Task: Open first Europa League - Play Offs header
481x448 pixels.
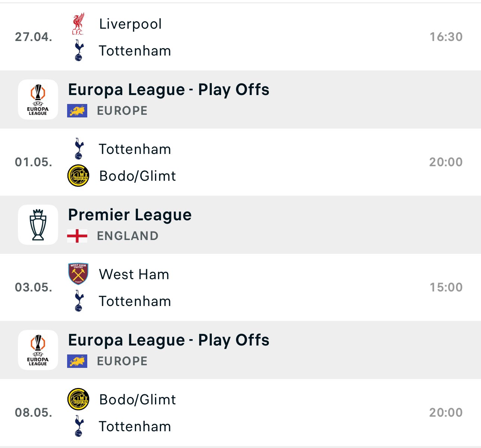Action: click(240, 100)
